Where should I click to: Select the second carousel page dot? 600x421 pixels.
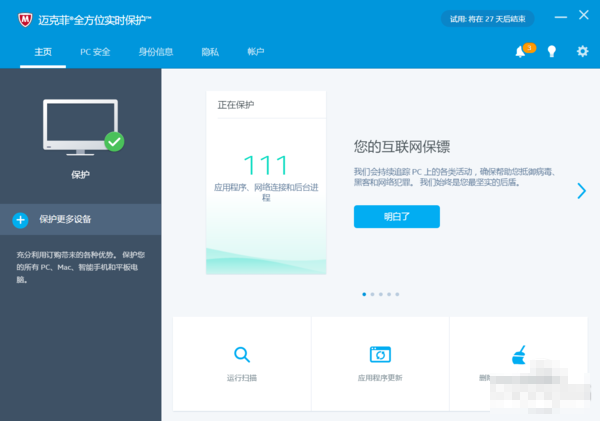[372, 294]
